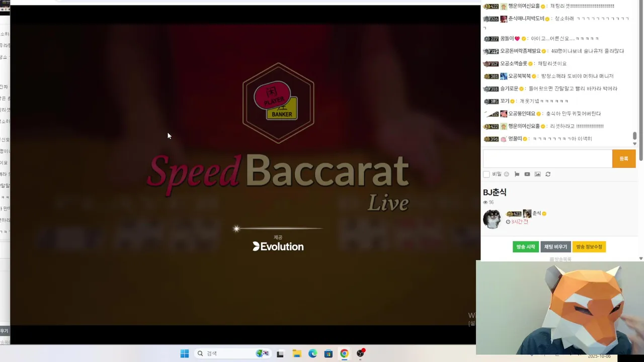
Task: Click the orange 등록 submit button
Action: 624,158
